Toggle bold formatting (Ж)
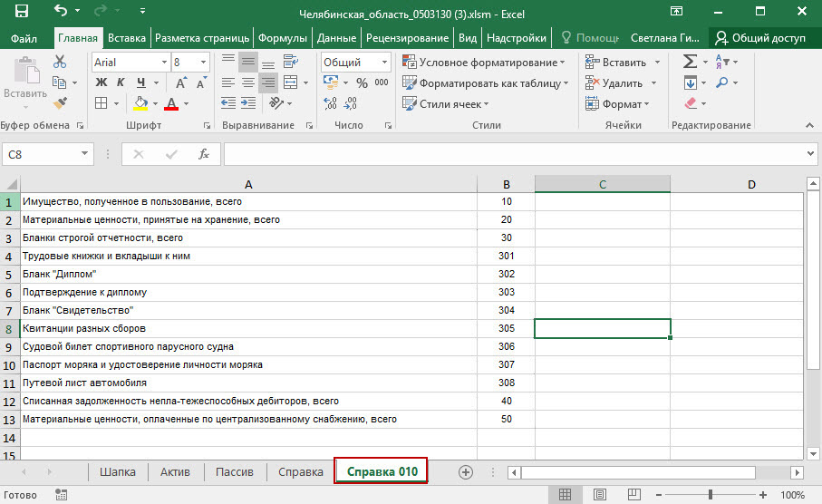 click(102, 82)
